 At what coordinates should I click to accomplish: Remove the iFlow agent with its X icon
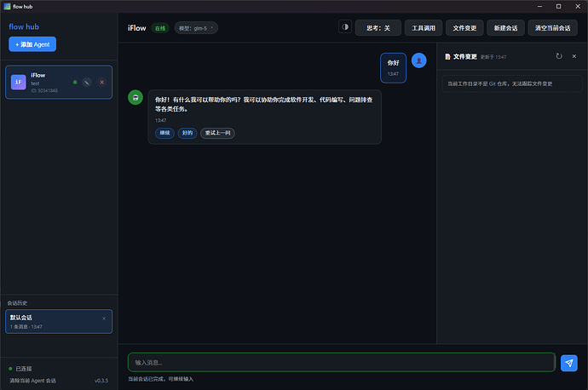pyautogui.click(x=101, y=83)
